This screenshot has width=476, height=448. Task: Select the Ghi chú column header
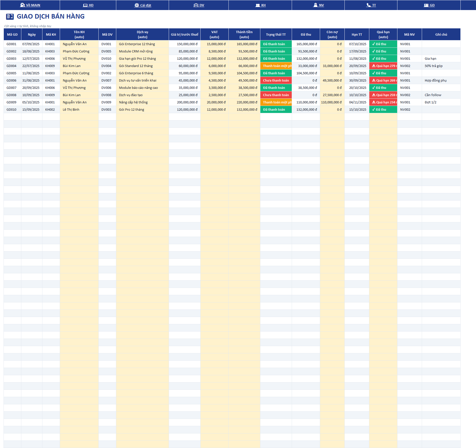tap(441, 34)
